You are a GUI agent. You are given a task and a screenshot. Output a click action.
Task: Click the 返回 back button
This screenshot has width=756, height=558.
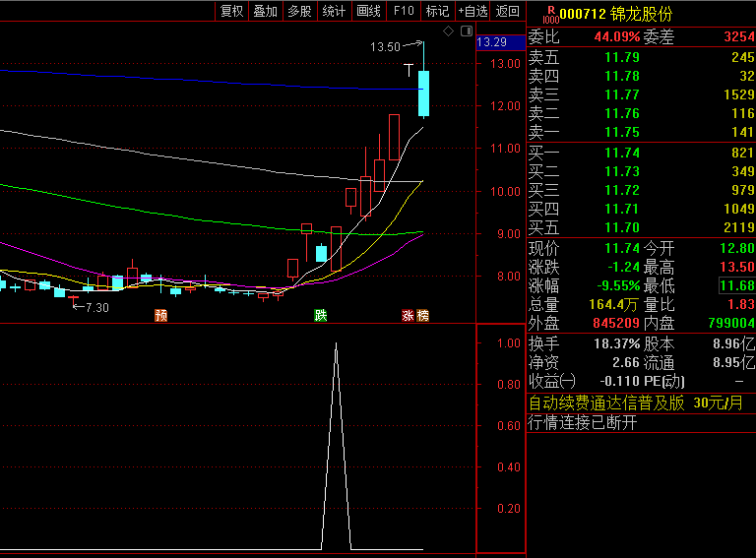coord(507,11)
